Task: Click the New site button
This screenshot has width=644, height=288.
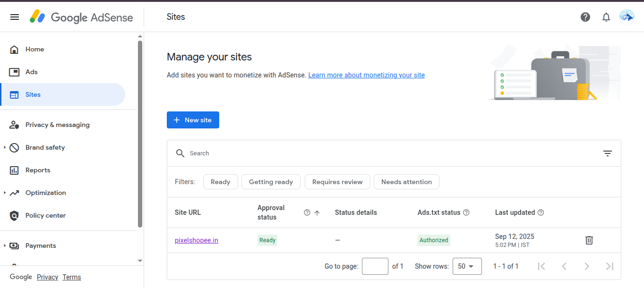Action: coord(193,120)
